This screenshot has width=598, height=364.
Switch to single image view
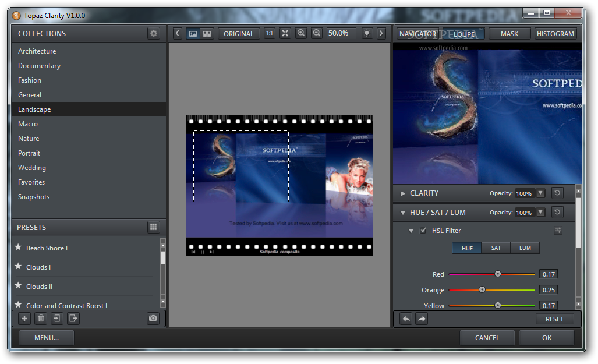(193, 34)
